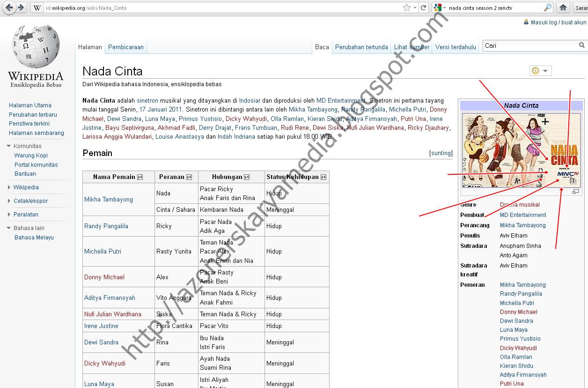Open the Lihat sumber tab
Image resolution: width=588 pixels, height=388 pixels.
[x=412, y=47]
